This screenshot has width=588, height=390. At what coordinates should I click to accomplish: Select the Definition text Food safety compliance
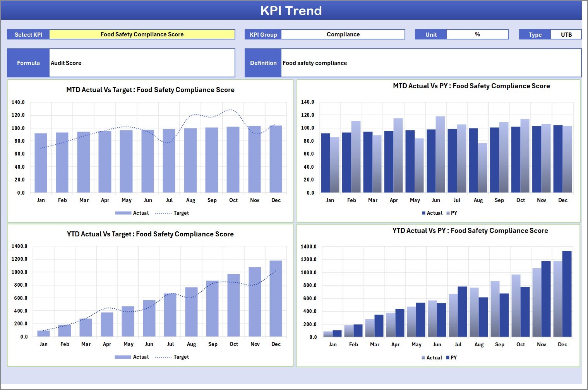point(314,63)
